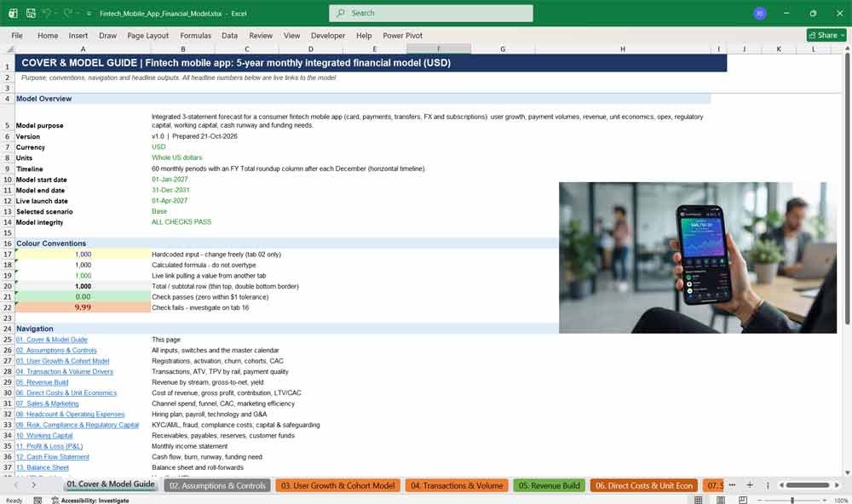Open the Review ribbon tab
The height and width of the screenshot is (504, 852).
(261, 35)
